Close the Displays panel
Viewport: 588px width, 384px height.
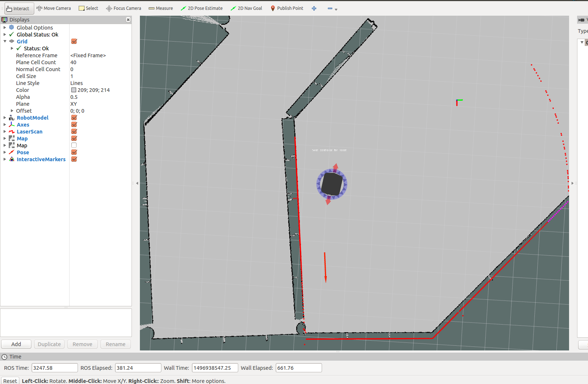128,20
